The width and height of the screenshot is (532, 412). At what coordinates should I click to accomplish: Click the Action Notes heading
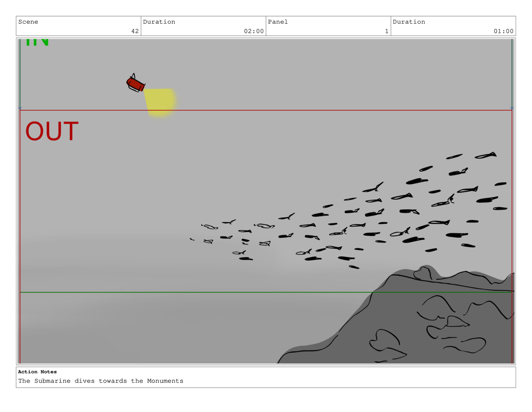(x=37, y=372)
